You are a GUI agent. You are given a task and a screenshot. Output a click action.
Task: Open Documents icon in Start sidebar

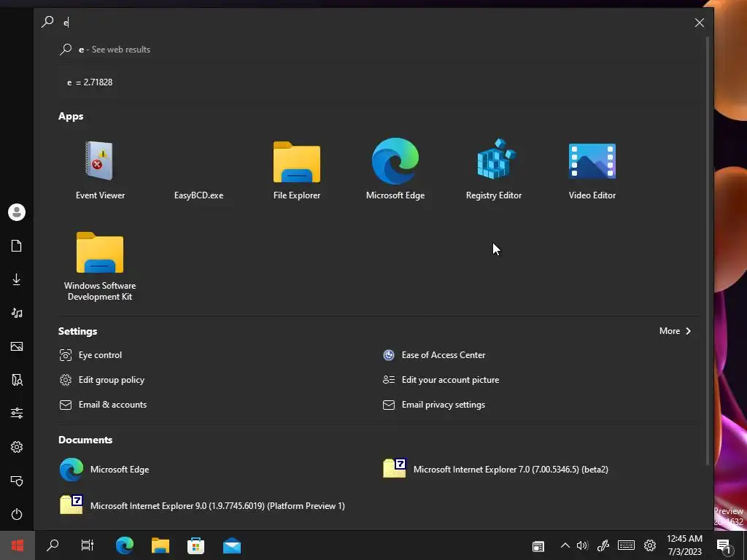(x=17, y=246)
